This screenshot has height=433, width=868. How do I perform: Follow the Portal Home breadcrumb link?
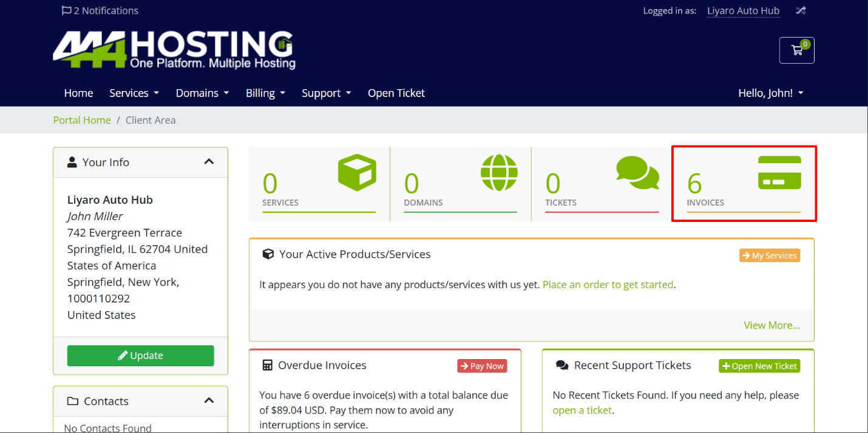82,120
